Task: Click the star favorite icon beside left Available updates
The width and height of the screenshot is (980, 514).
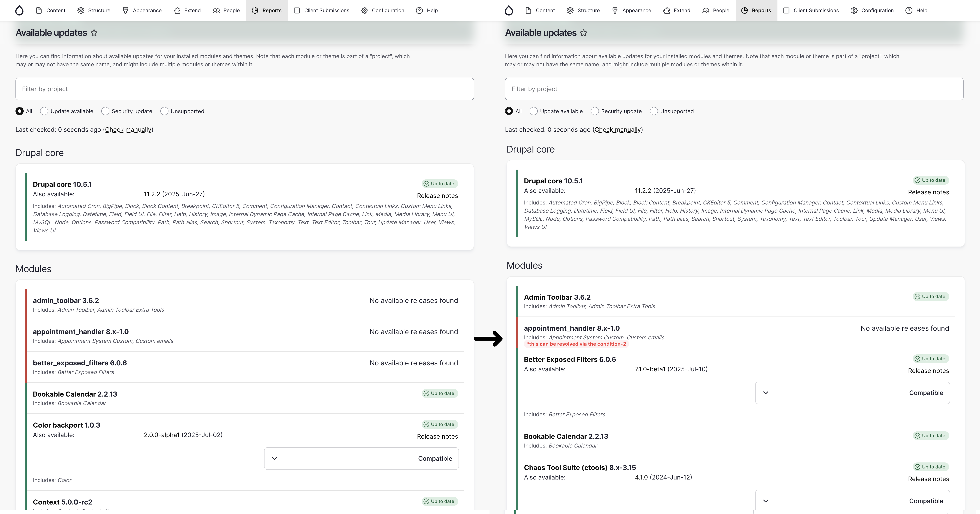Action: (x=94, y=33)
